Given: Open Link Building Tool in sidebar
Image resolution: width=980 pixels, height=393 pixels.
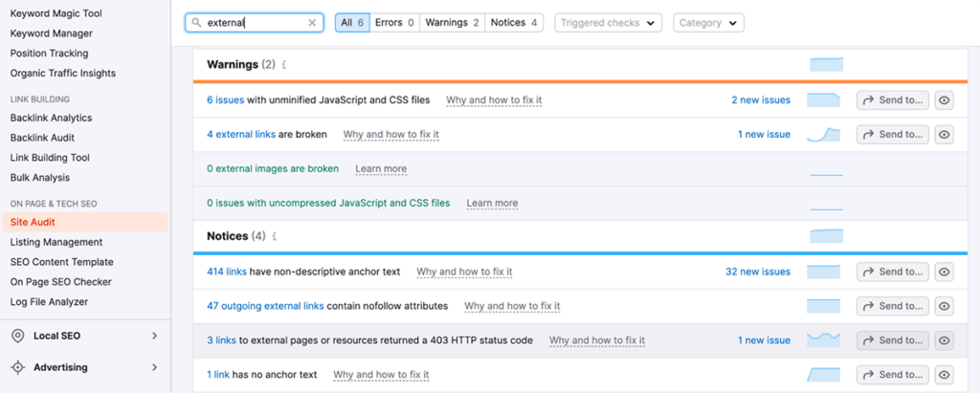Looking at the screenshot, I should pos(50,158).
